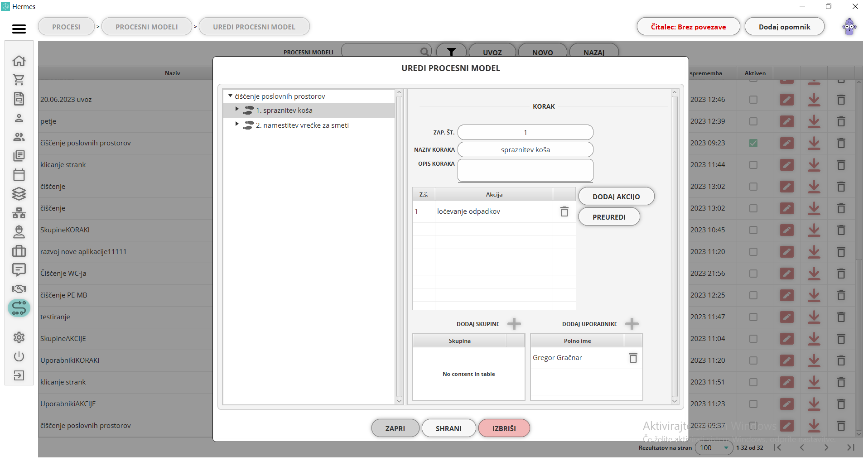Viewport: 868px width, 466px height.
Task: Open settings gear in sidebar
Action: point(19,337)
